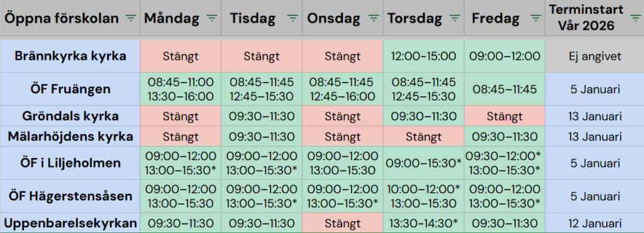Image resolution: width=644 pixels, height=233 pixels.
Task: Select Uppenbarelsekyrkan Thursday 13:30-14:30* cell
Action: [424, 223]
